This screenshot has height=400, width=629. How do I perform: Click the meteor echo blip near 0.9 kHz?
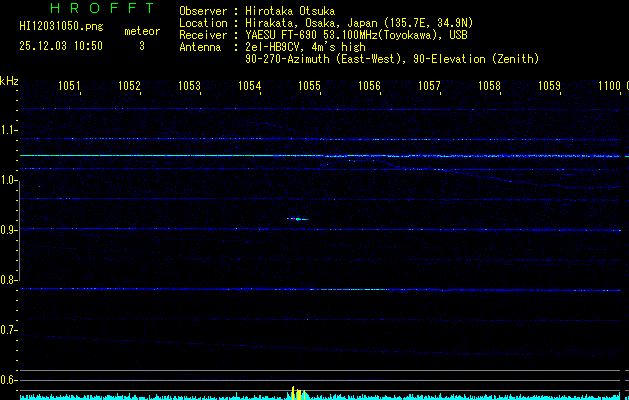click(x=297, y=219)
